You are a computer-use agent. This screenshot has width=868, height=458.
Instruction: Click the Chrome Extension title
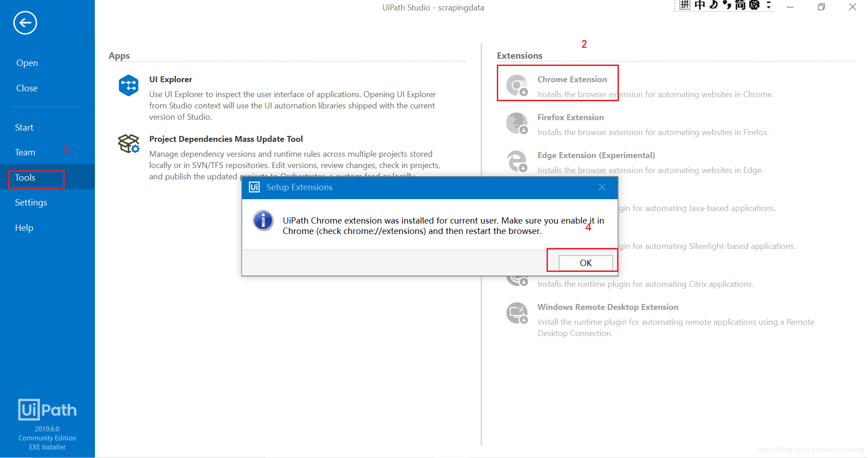click(x=572, y=79)
